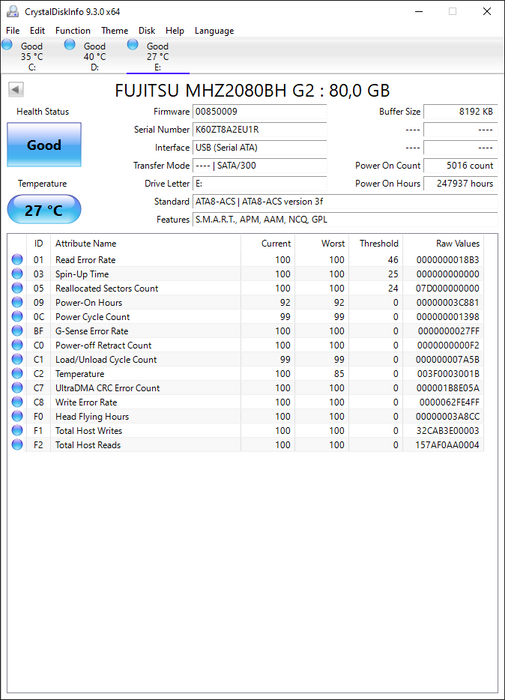Screen dimensions: 505x700
Task: Minimize the CrystalDiskInfo window
Action: click(x=419, y=12)
